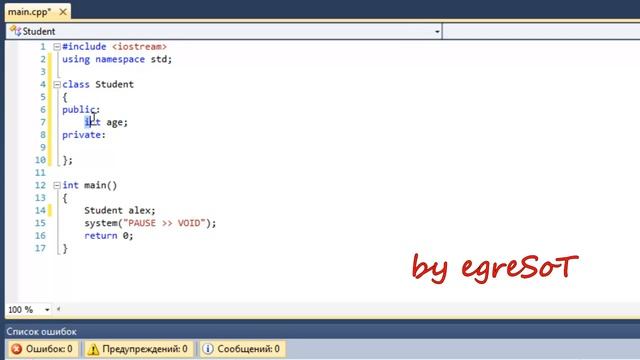640x360 pixels.
Task: Click line number 11 in the margin
Action: click(x=40, y=173)
